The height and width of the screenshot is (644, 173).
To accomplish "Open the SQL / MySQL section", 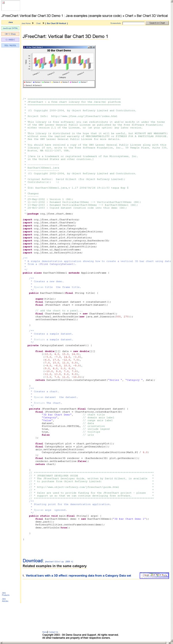I will click(10, 45).
